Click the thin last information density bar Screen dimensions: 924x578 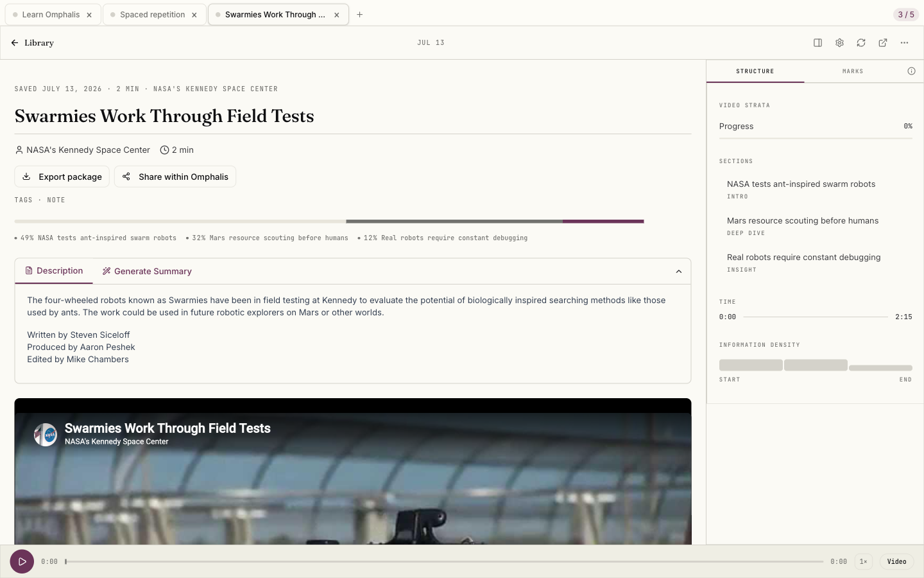coord(880,368)
